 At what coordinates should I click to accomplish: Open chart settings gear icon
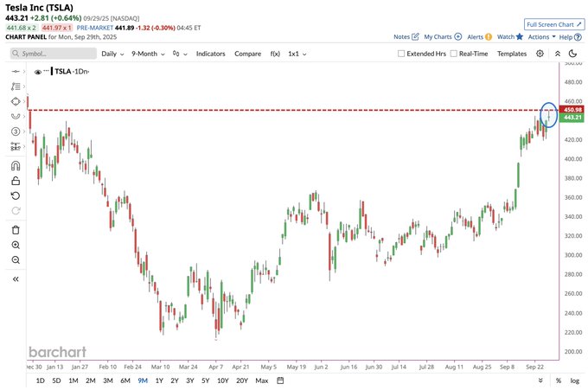[540, 54]
